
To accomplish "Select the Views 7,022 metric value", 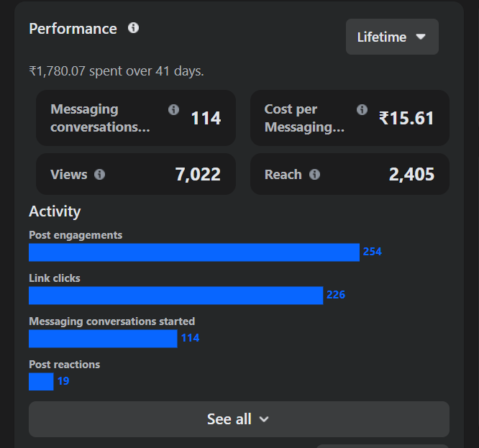I will (198, 174).
